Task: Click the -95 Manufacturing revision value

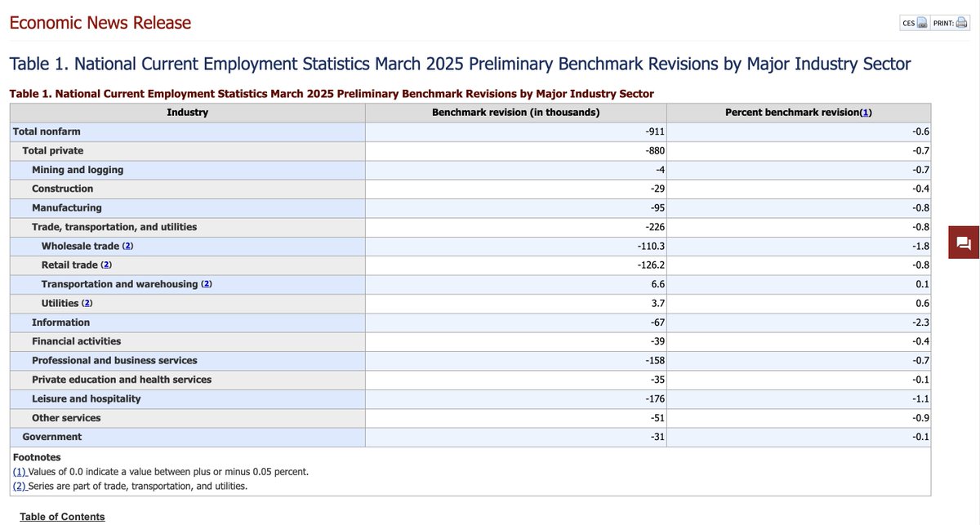Action: coord(656,207)
